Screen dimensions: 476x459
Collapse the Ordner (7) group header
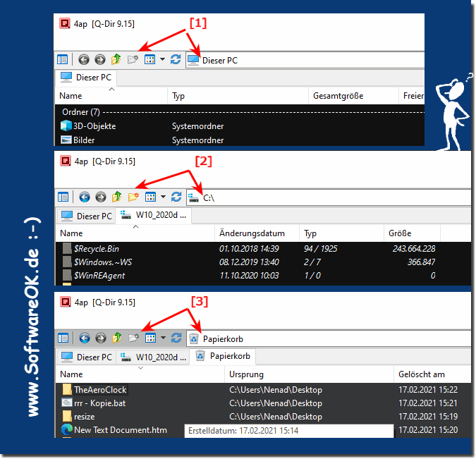[81, 112]
